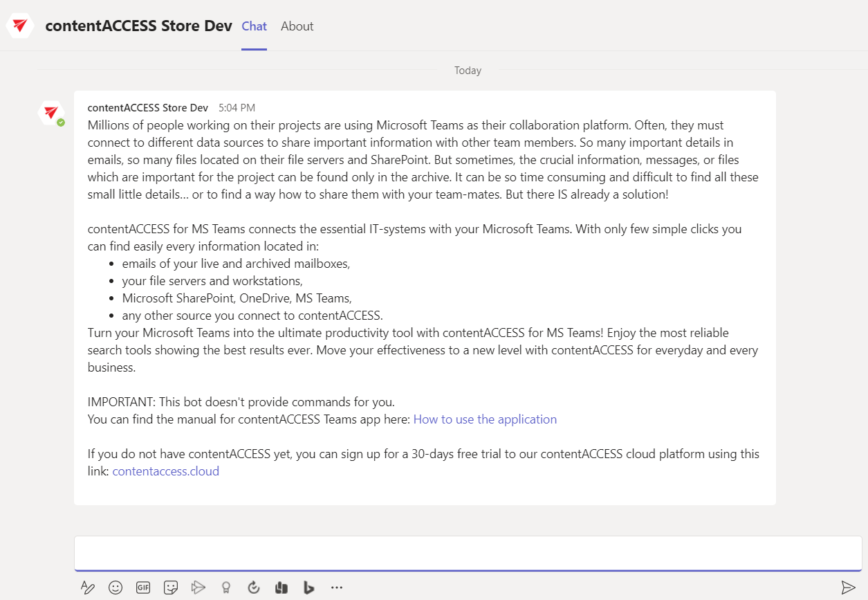Image resolution: width=868 pixels, height=600 pixels.
Task: Click the 5:04 PM message timestamp
Action: (x=237, y=108)
